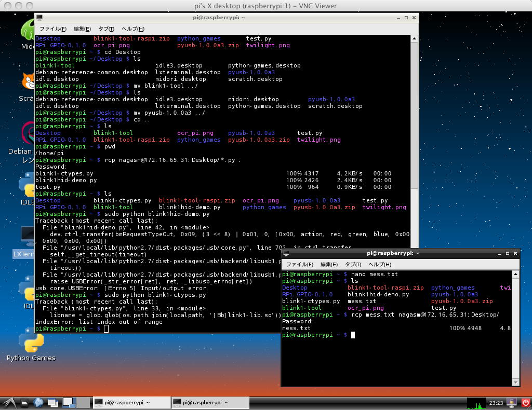Open the LXDE start menu icon
The width and height of the screenshot is (532, 410).
(9, 402)
